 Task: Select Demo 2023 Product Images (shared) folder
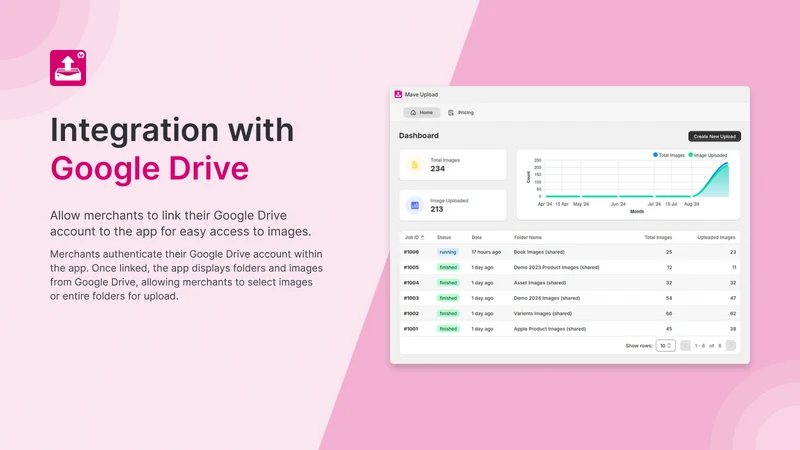pos(556,267)
